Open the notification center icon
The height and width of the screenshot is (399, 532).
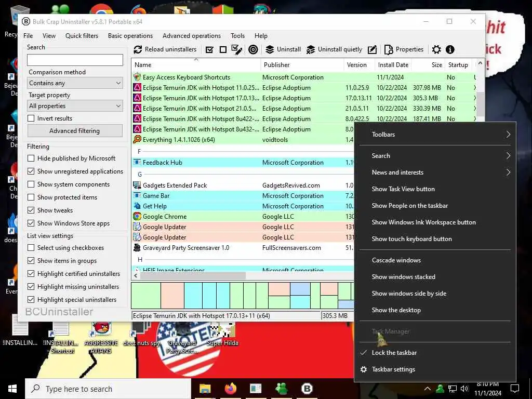pos(515,389)
